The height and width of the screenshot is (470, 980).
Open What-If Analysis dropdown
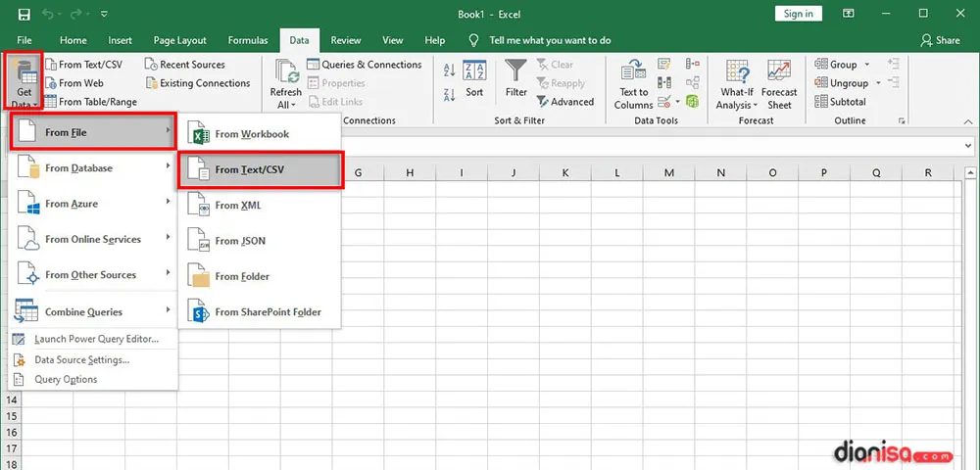click(x=737, y=85)
